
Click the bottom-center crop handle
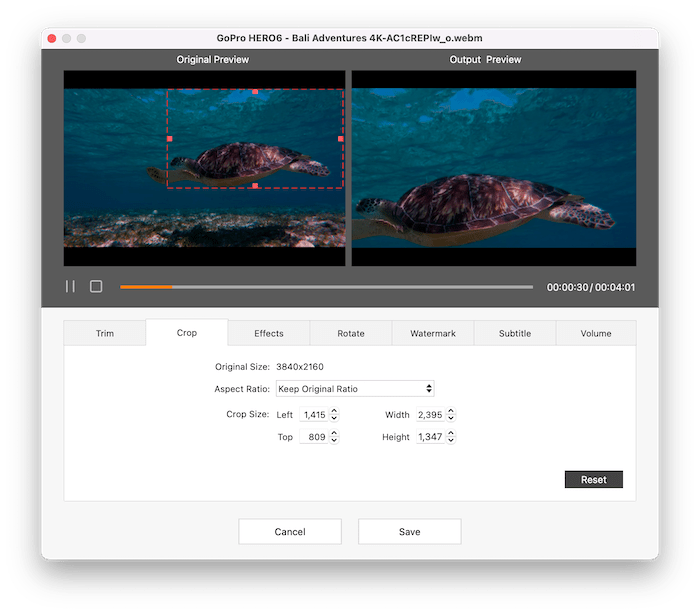(x=255, y=186)
